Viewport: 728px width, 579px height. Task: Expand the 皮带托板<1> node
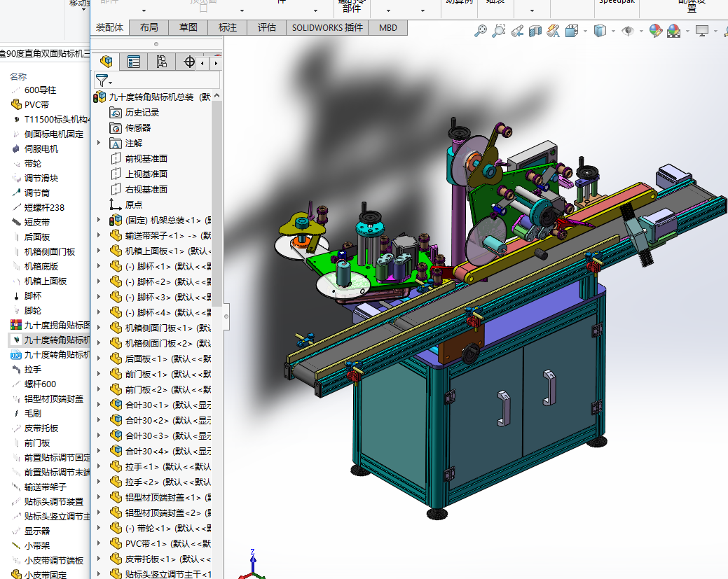pos(98,559)
